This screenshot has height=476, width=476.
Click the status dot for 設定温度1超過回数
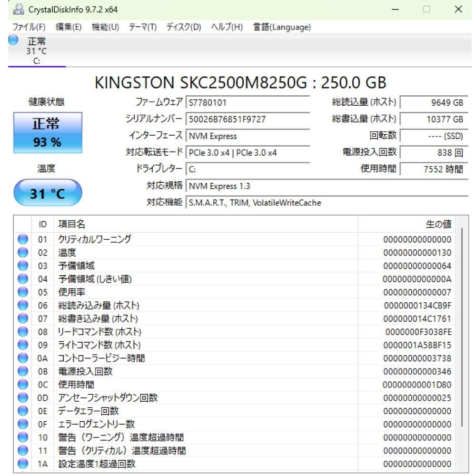tap(22, 464)
